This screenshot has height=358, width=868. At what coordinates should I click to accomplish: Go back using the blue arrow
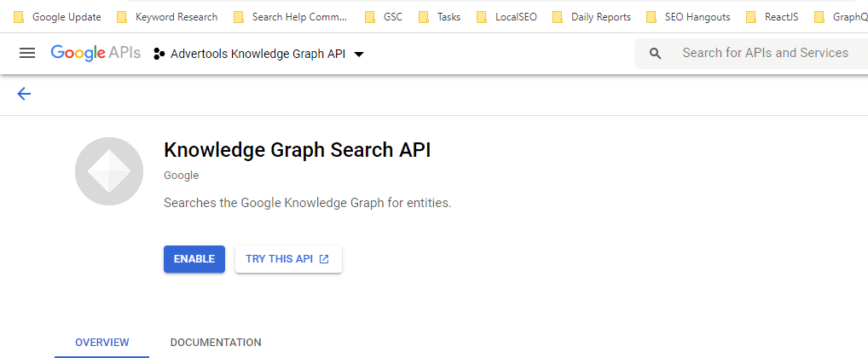24,94
